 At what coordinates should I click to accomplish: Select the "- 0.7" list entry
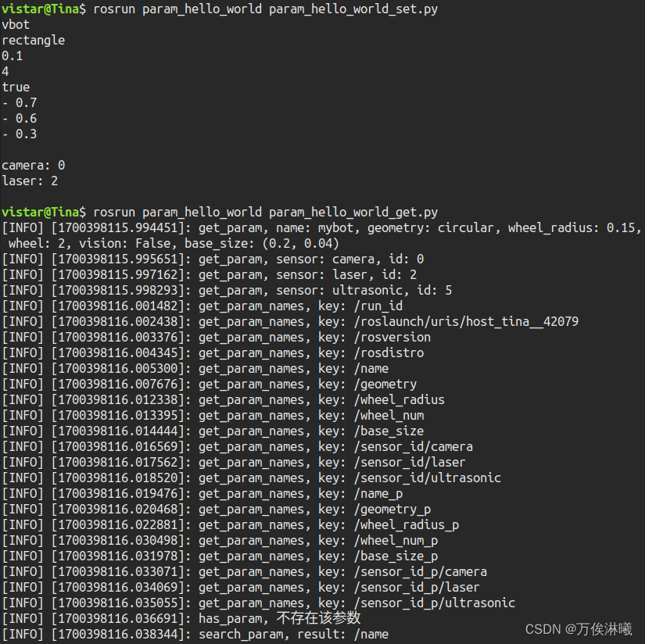pos(20,103)
